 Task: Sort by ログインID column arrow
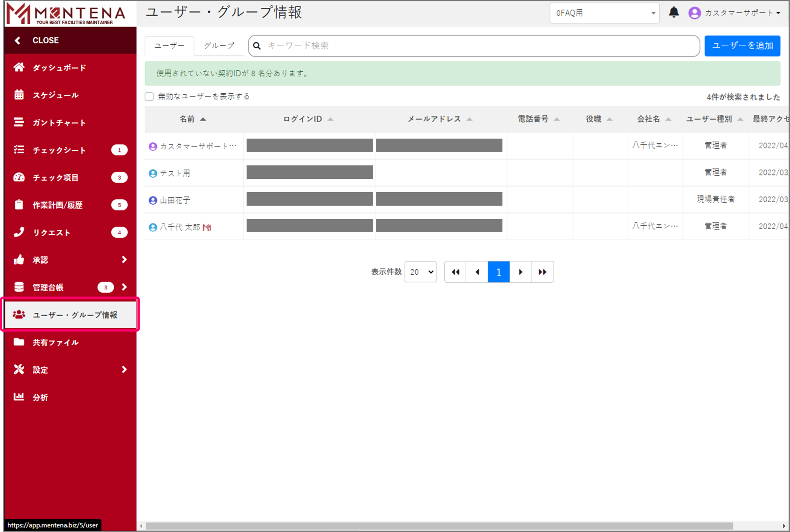(330, 119)
